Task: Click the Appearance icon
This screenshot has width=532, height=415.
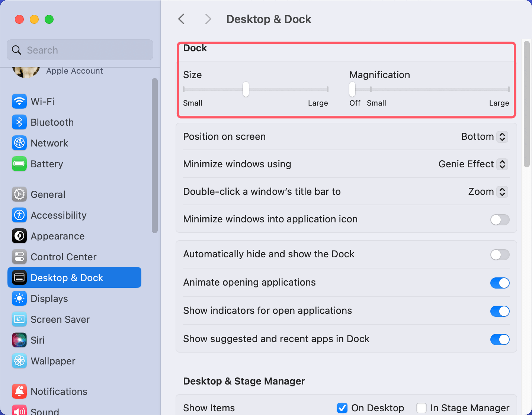Action: tap(19, 236)
